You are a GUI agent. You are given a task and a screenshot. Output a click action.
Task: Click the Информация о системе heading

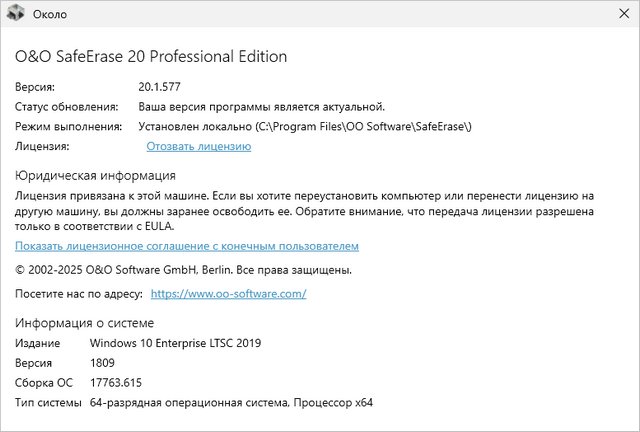85,322
